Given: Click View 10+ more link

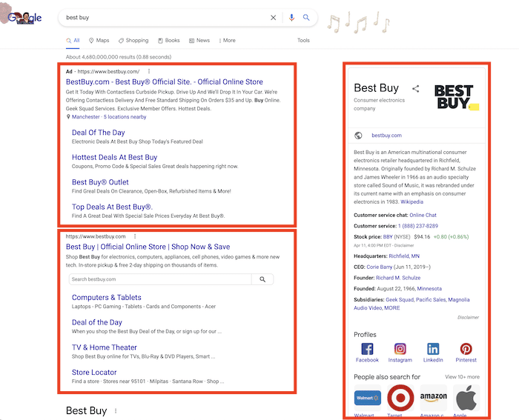Looking at the screenshot, I should click(x=462, y=377).
